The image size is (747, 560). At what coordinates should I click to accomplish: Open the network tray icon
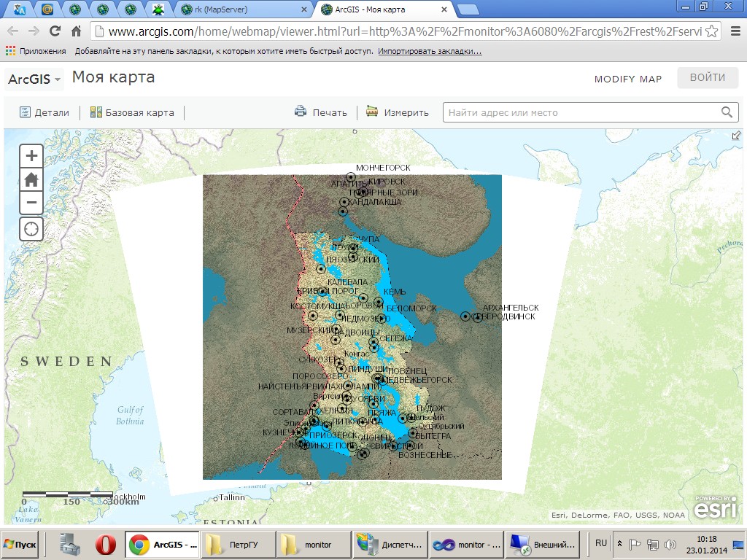coord(653,544)
